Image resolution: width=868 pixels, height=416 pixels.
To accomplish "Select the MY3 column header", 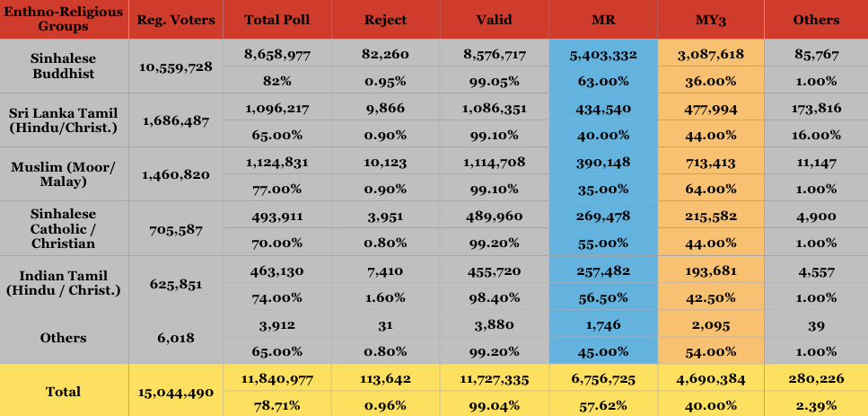I will (711, 20).
